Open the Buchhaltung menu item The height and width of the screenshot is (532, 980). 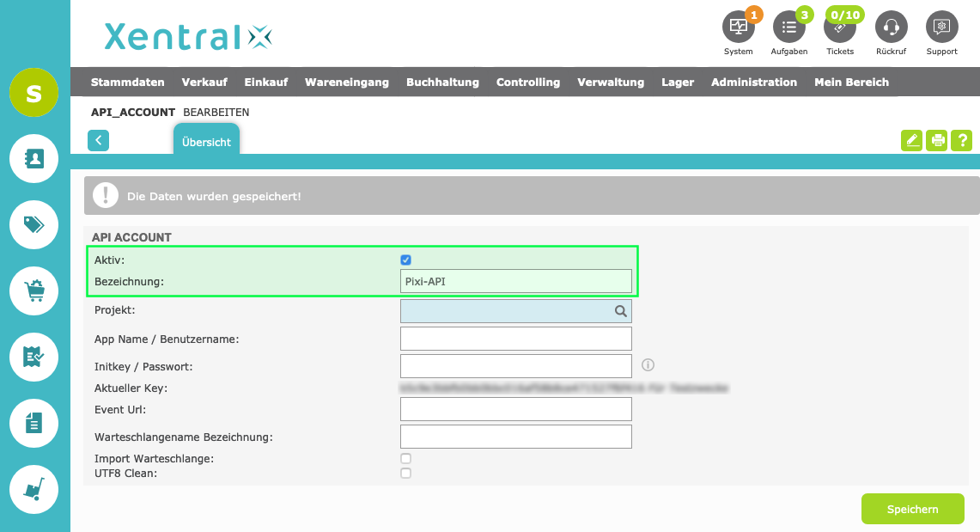coord(442,83)
